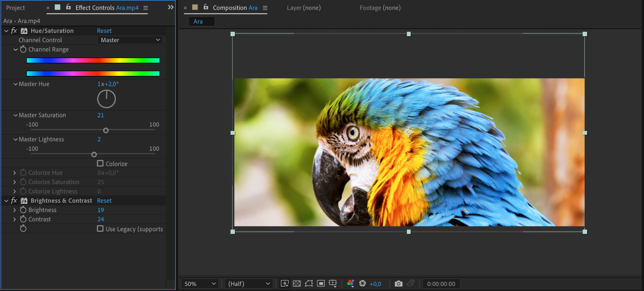Open the Composition panel menu
644x291 pixels.
click(x=265, y=8)
